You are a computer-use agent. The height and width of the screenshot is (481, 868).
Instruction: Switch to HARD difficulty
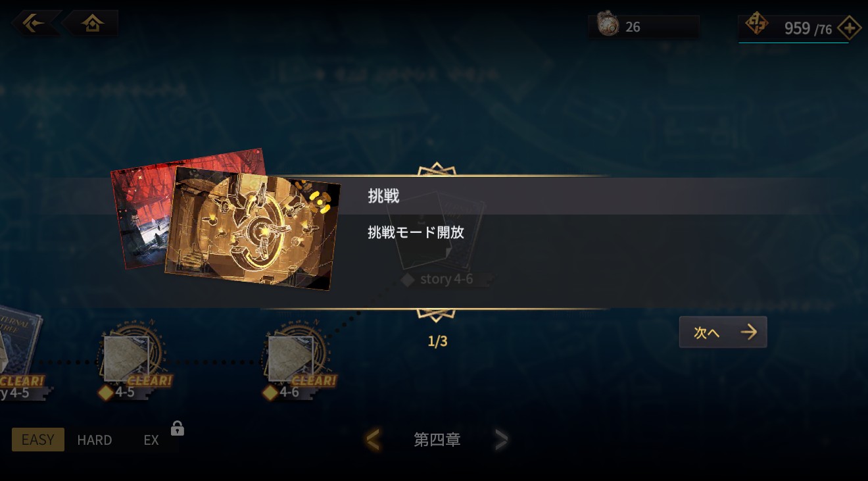[95, 440]
